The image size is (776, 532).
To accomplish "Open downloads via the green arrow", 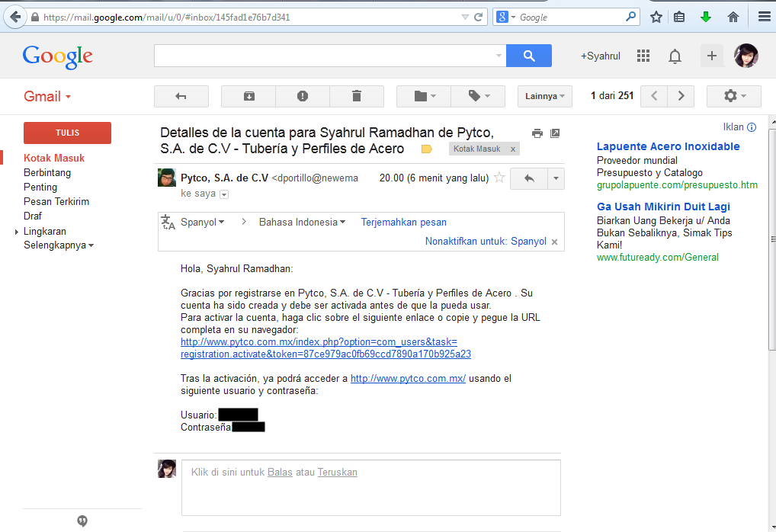I will [706, 18].
